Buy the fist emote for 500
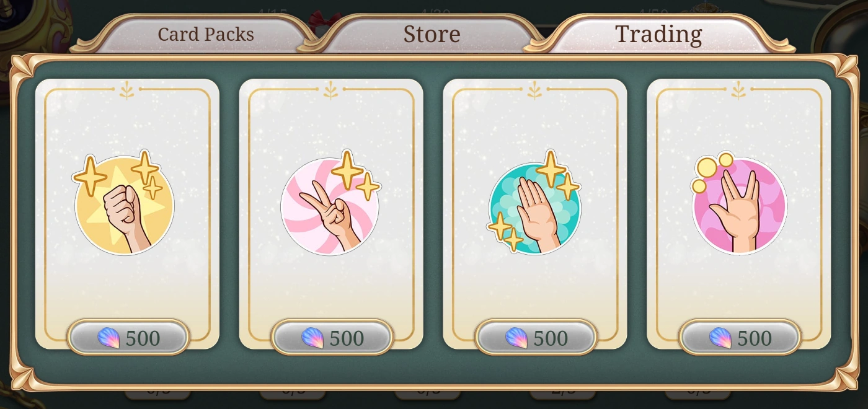 tap(128, 338)
